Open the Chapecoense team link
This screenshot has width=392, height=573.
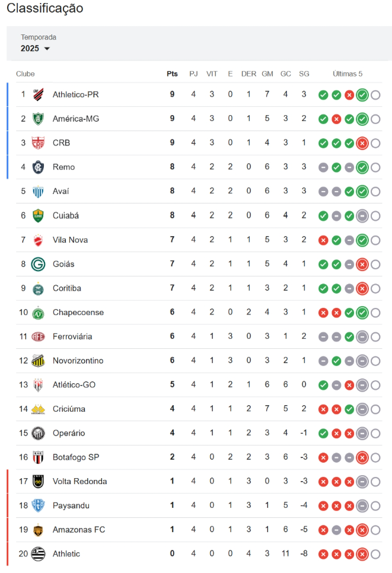[x=78, y=313]
